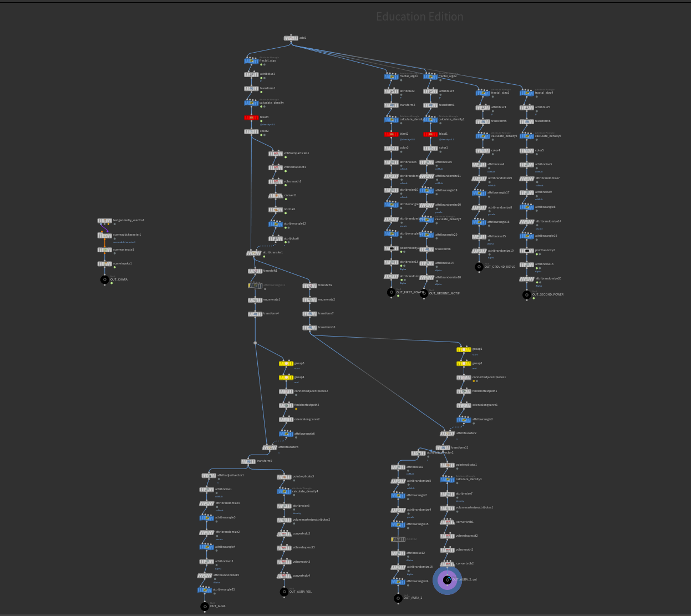691x616 pixels.
Task: Click the pointreplicate3 node icon
Action: (x=284, y=477)
